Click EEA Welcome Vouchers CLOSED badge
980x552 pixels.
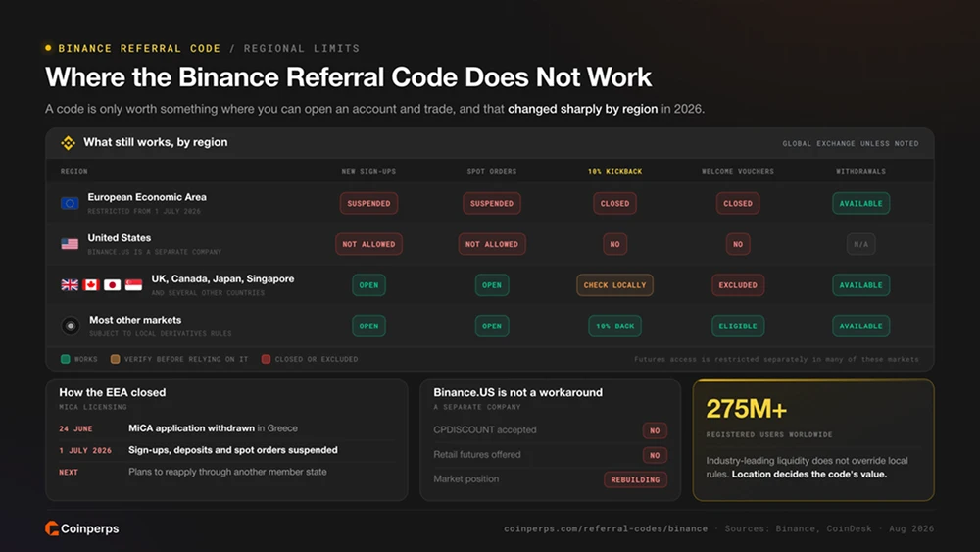coord(738,203)
